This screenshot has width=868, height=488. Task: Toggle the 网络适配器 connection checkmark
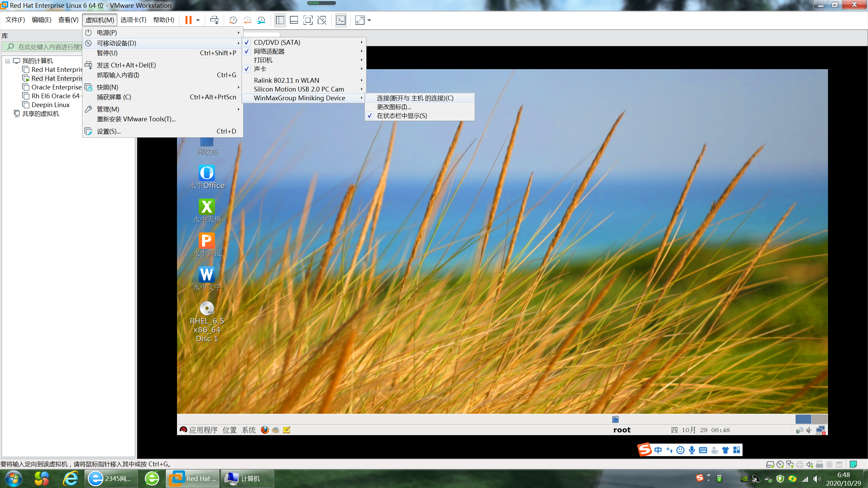[247, 51]
